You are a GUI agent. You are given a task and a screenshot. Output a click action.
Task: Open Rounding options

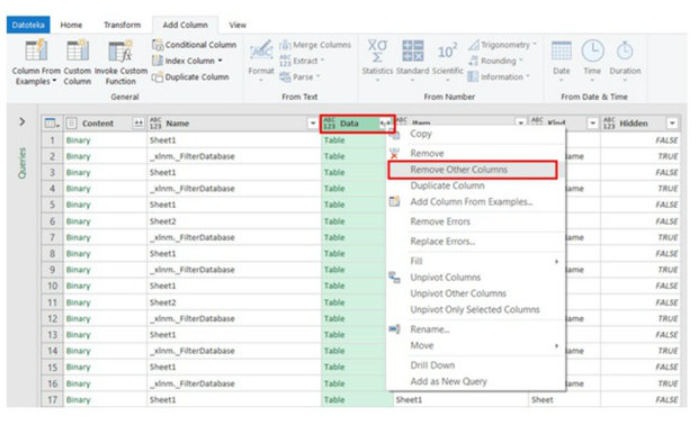pos(495,61)
